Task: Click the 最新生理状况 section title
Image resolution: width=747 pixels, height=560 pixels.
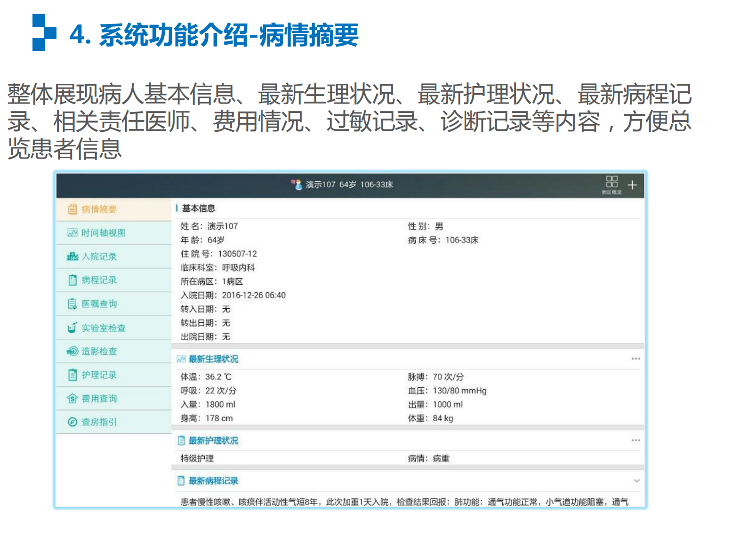Action: pos(213,359)
